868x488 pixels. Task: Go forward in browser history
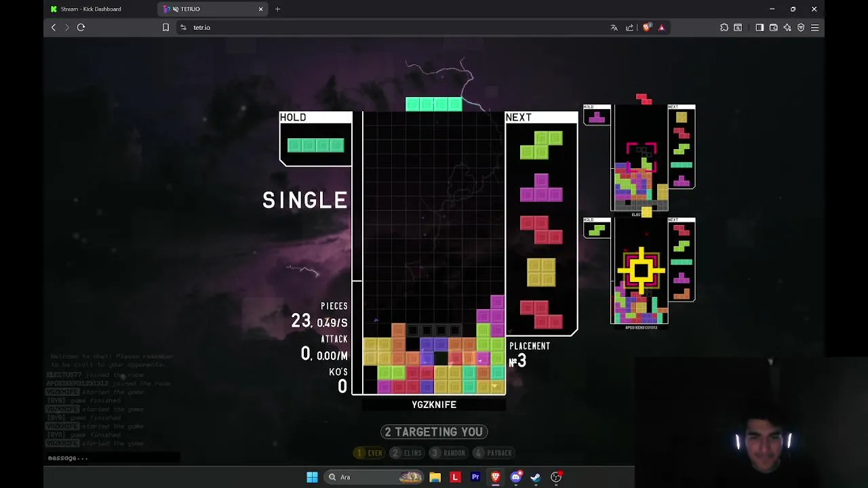[66, 27]
